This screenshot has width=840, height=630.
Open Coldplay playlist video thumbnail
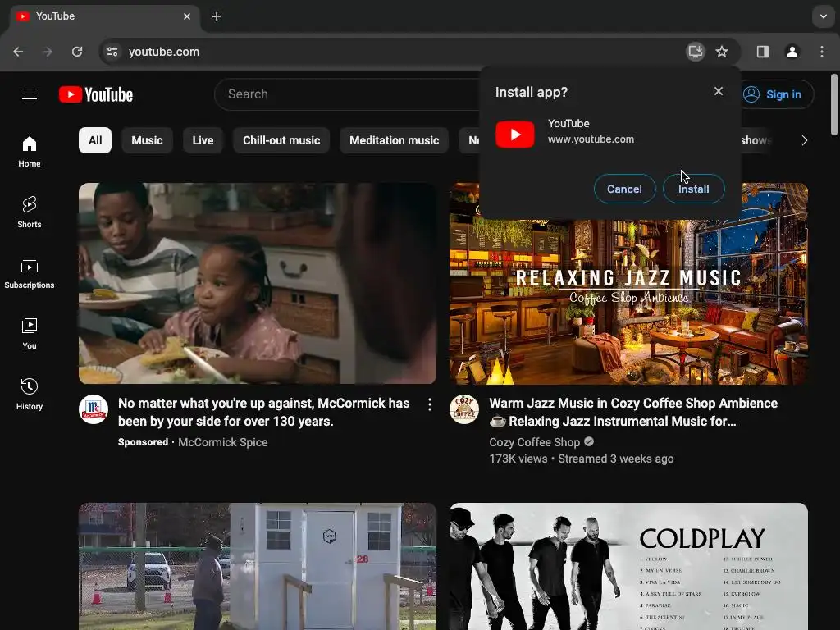click(628, 566)
